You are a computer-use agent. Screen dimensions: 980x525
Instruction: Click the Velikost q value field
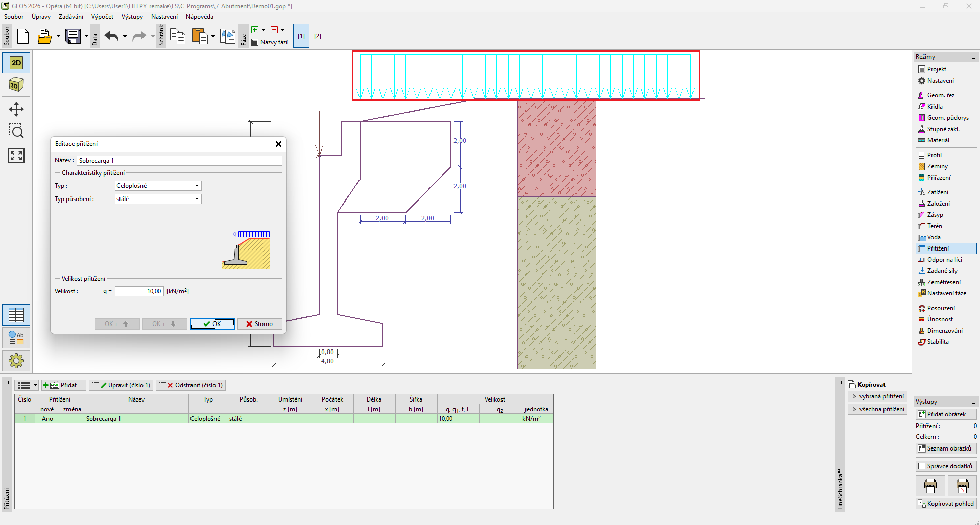click(139, 291)
